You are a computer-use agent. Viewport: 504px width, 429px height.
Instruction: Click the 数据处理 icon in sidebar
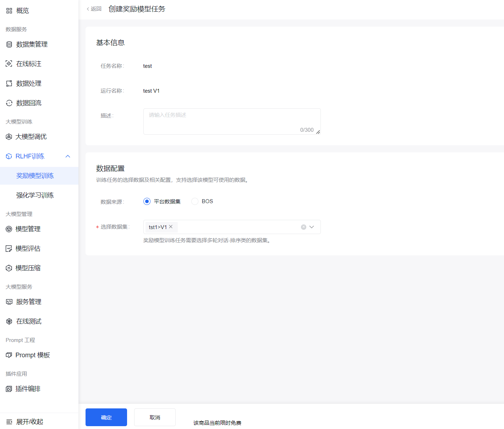[9, 83]
